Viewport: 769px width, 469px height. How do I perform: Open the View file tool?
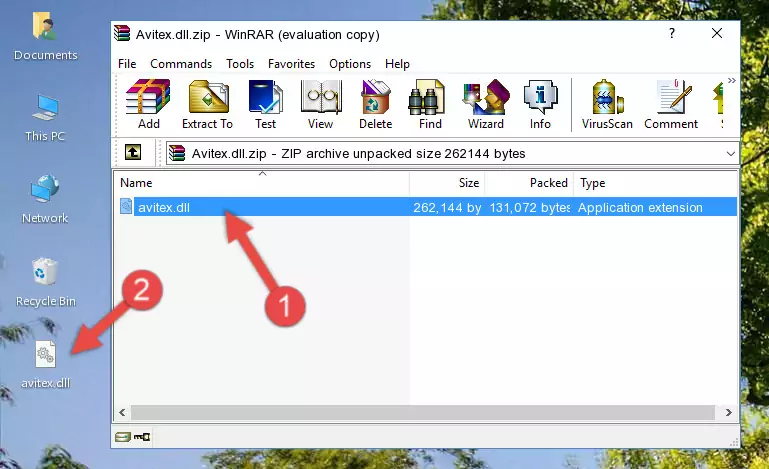pyautogui.click(x=321, y=104)
